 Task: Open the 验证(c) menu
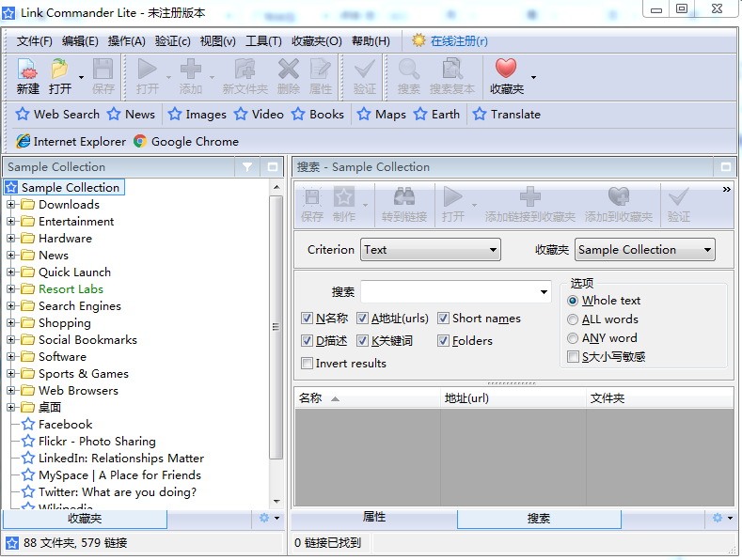coord(173,41)
